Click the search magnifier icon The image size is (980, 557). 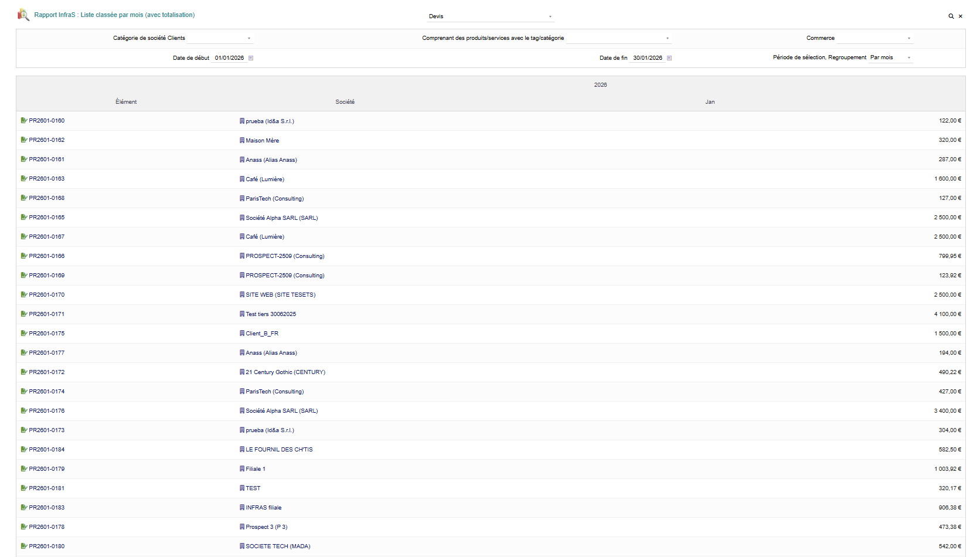[x=951, y=16]
